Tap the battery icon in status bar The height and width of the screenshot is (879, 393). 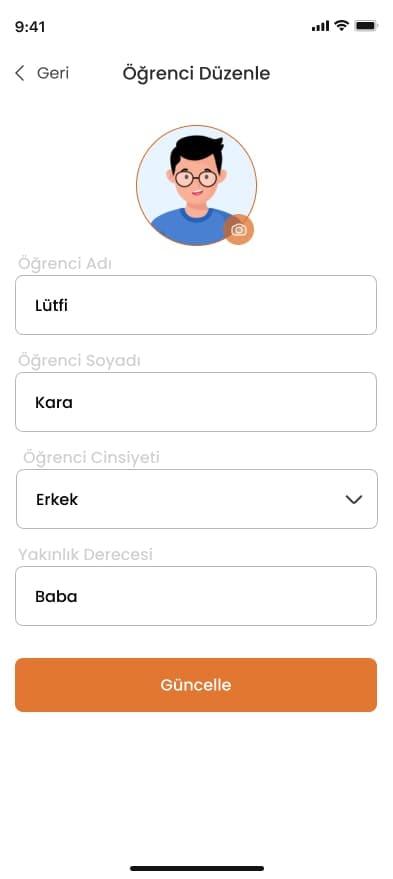pos(367,26)
